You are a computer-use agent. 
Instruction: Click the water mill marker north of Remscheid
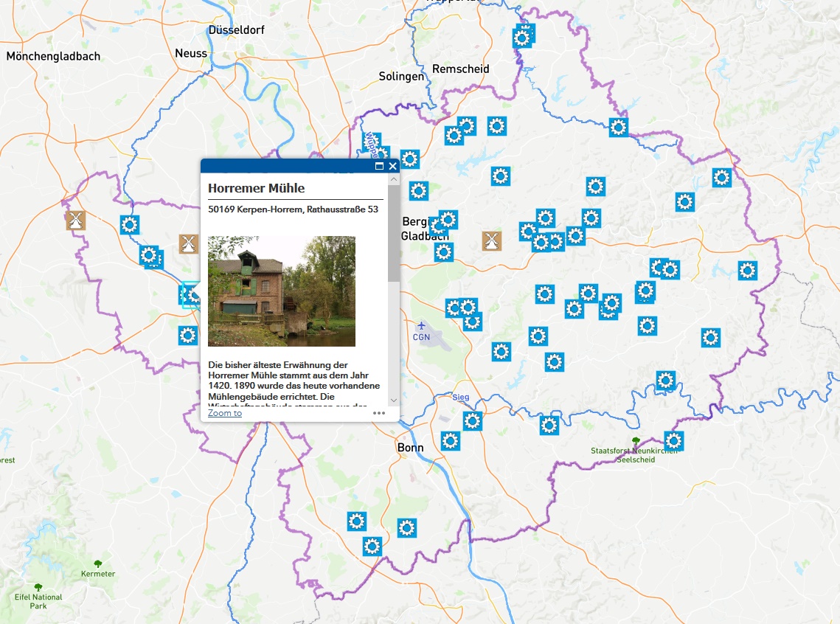(522, 38)
